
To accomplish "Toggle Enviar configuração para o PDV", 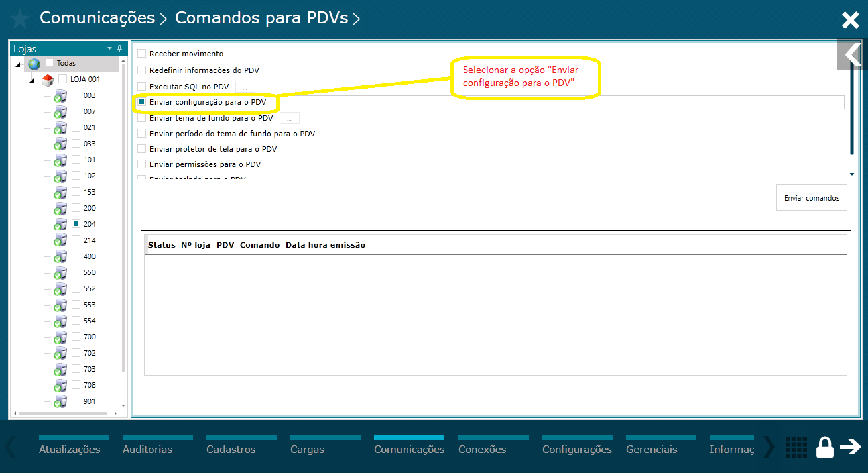I will (x=141, y=102).
